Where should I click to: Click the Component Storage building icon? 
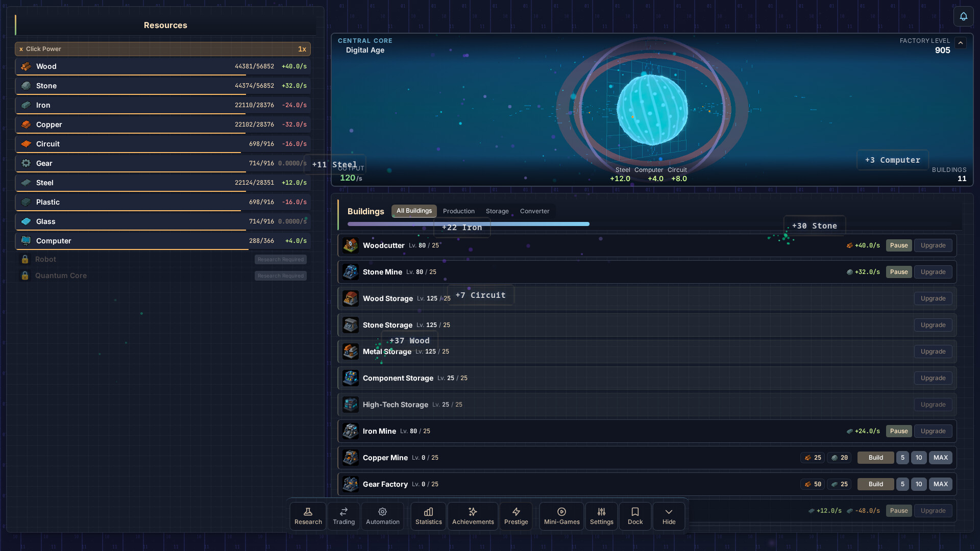[x=351, y=378]
